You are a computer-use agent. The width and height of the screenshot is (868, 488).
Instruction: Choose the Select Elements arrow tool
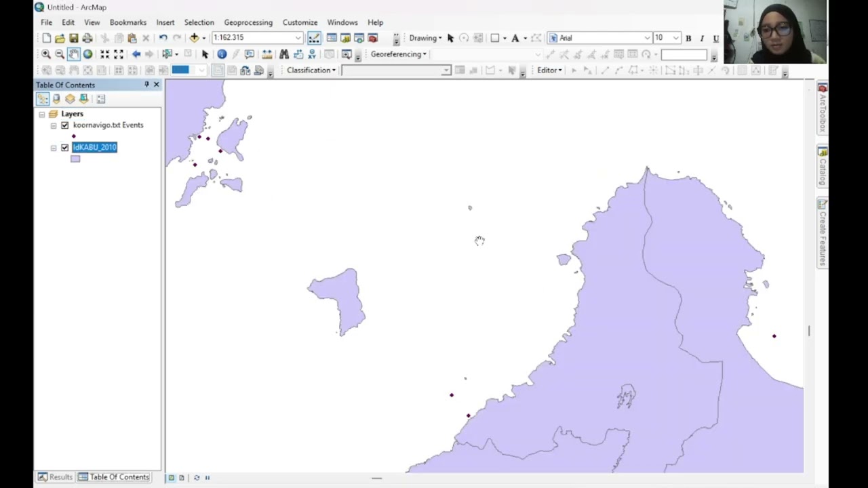pos(205,54)
